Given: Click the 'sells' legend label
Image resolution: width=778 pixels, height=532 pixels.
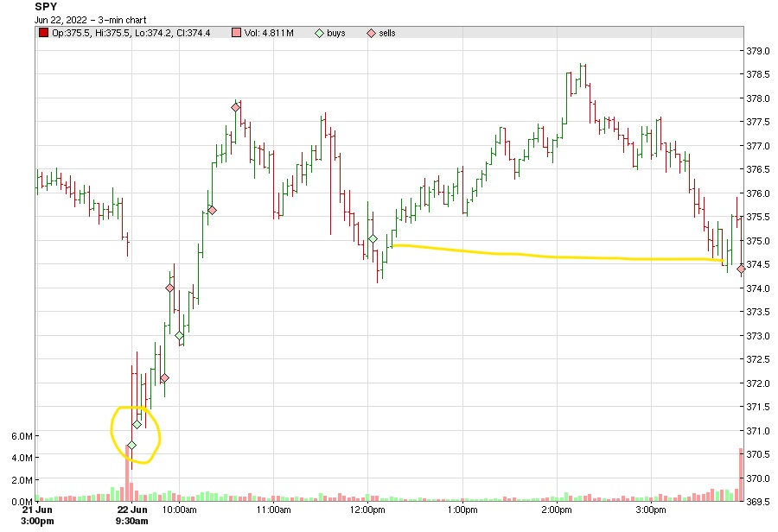Looking at the screenshot, I should click(x=387, y=33).
